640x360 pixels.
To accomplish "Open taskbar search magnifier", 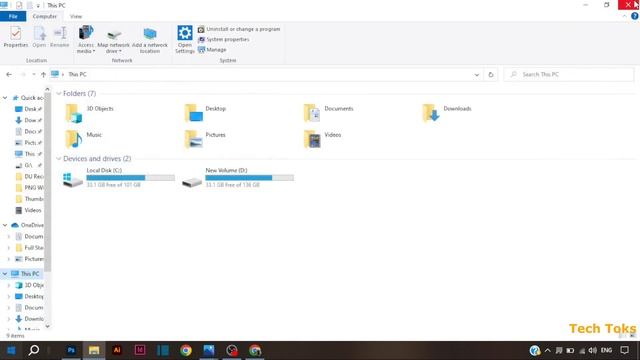I will click(34, 350).
